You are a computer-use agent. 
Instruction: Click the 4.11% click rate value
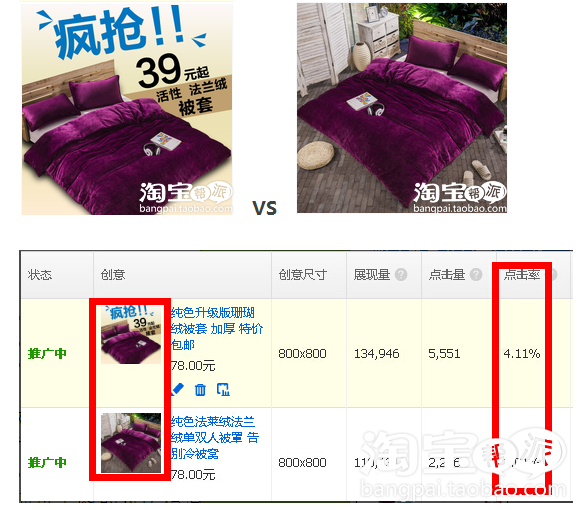point(522,353)
